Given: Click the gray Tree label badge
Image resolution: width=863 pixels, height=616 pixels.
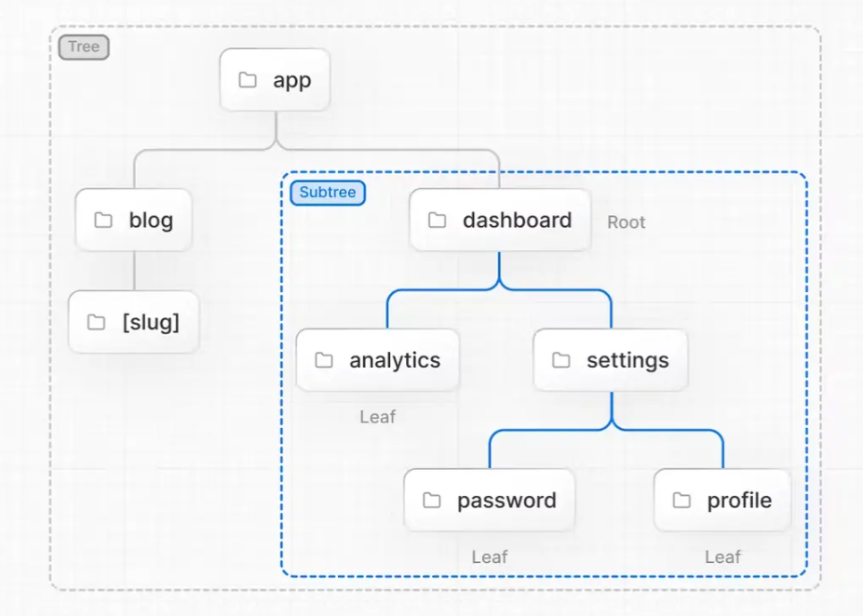Looking at the screenshot, I should pos(84,47).
